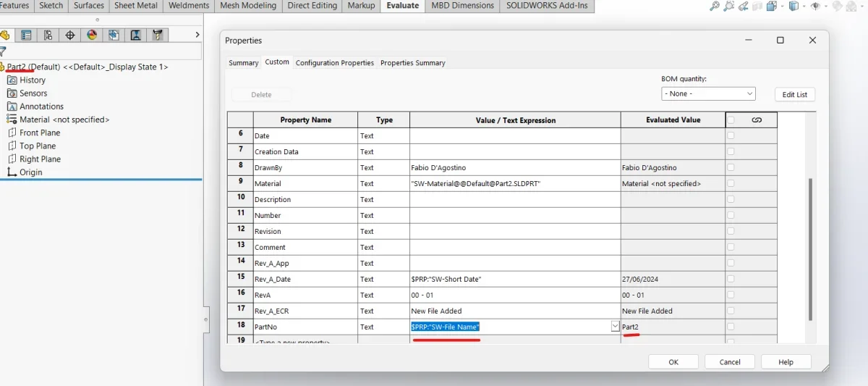Toggle checkbox for the Rev_A_Date row
Image resolution: width=868 pixels, height=386 pixels.
coord(731,279)
